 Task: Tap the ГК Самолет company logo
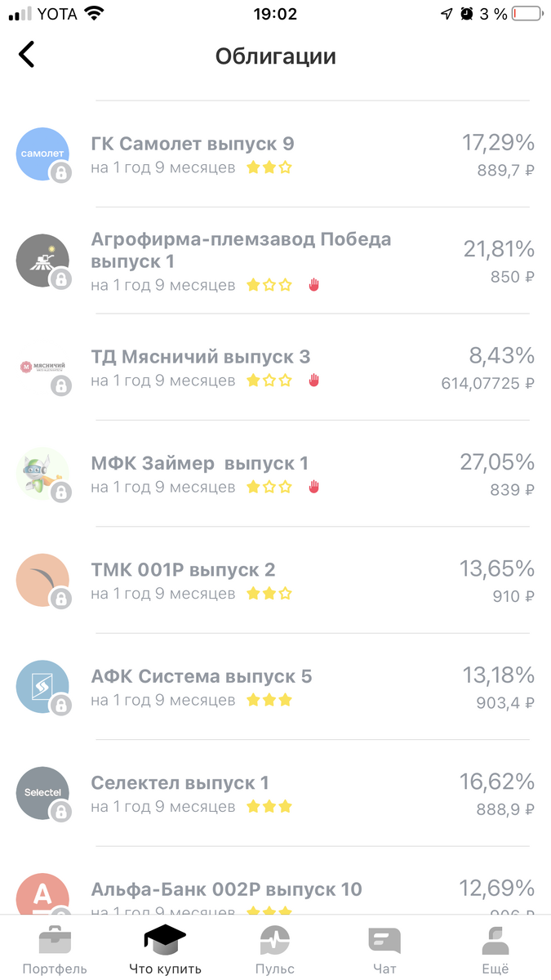42,154
